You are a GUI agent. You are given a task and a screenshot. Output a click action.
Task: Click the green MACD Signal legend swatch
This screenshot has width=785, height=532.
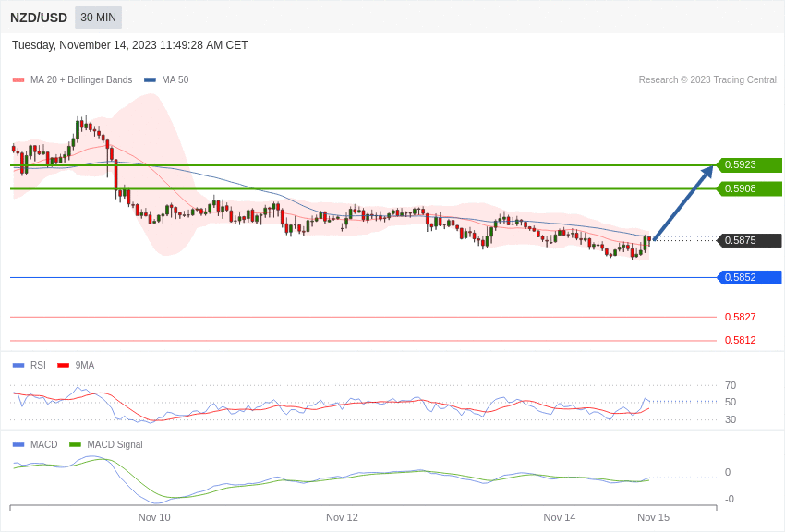coord(75,444)
